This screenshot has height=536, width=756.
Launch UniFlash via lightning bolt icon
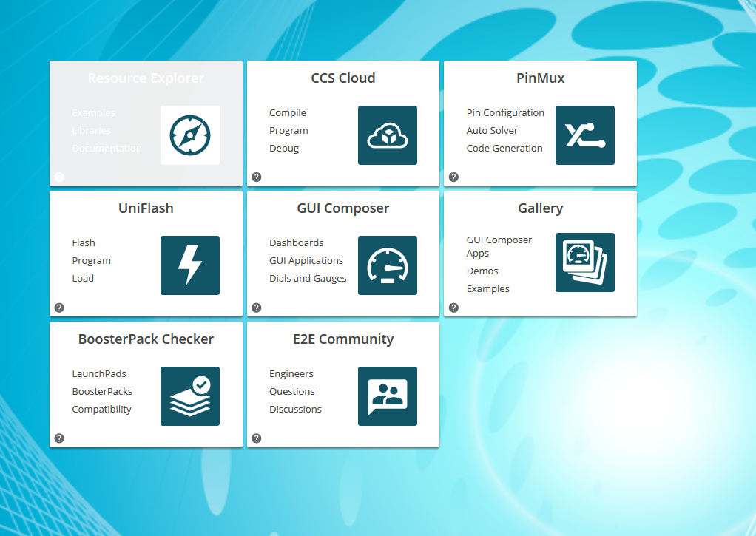[190, 265]
